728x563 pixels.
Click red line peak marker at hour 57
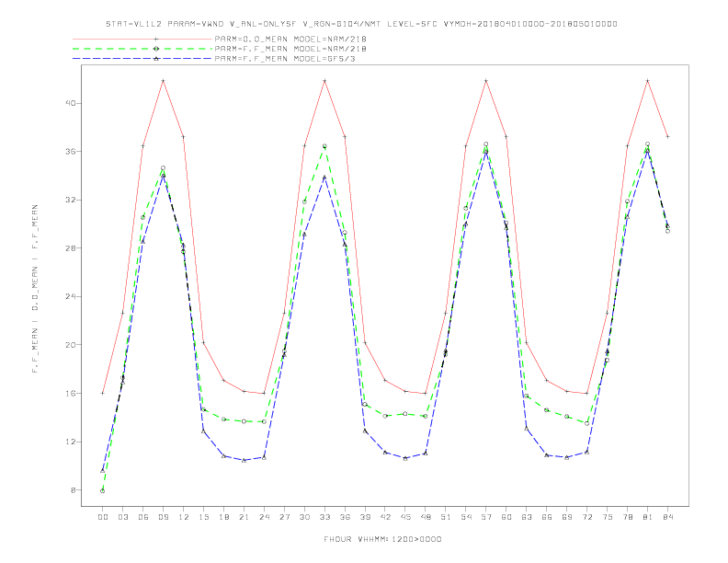pos(486,81)
